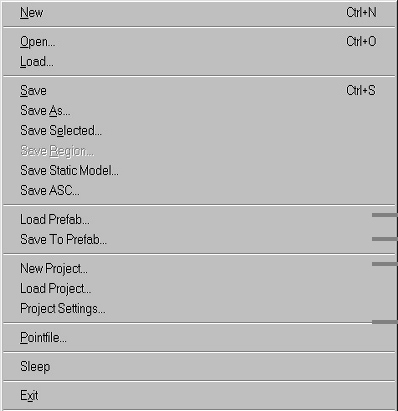Screen dimensions: 398x411
Task: Select Save Static Model... option
Action: (199, 171)
